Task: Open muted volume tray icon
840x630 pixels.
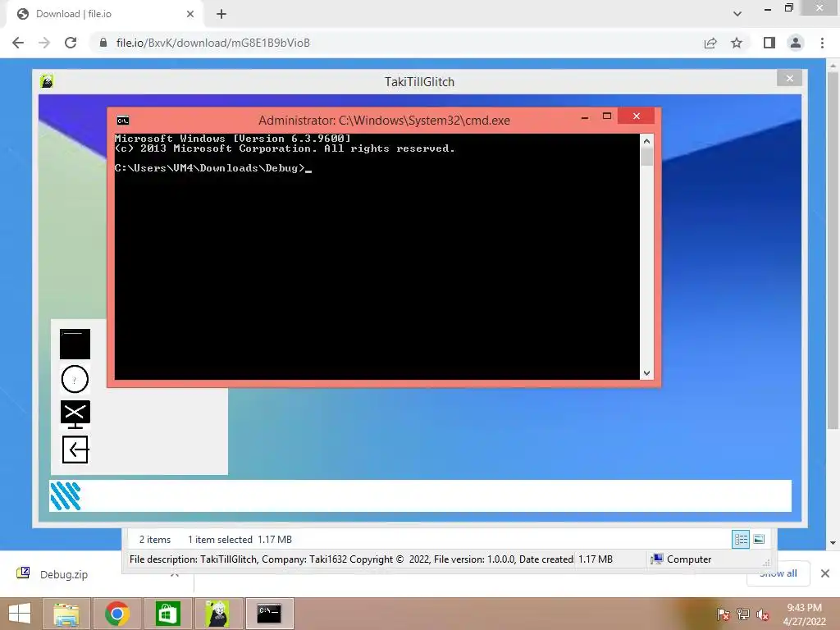Action: coord(763,614)
